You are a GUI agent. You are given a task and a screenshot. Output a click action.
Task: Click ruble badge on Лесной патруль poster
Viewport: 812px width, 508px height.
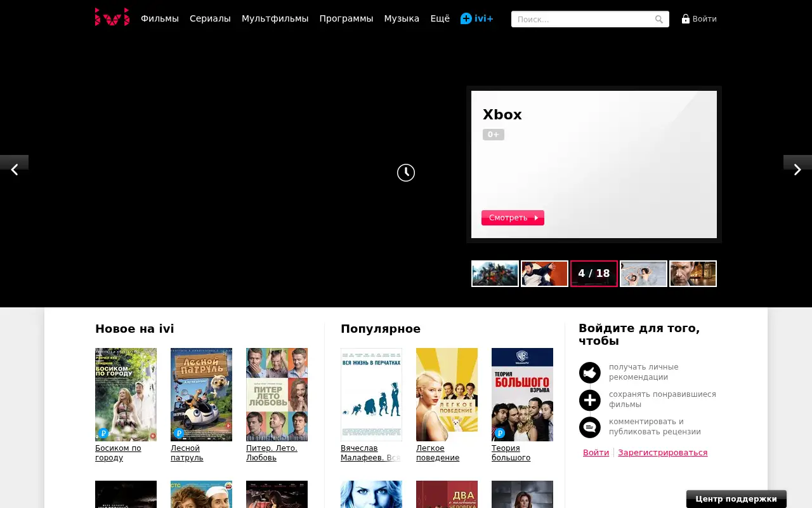coord(179,433)
